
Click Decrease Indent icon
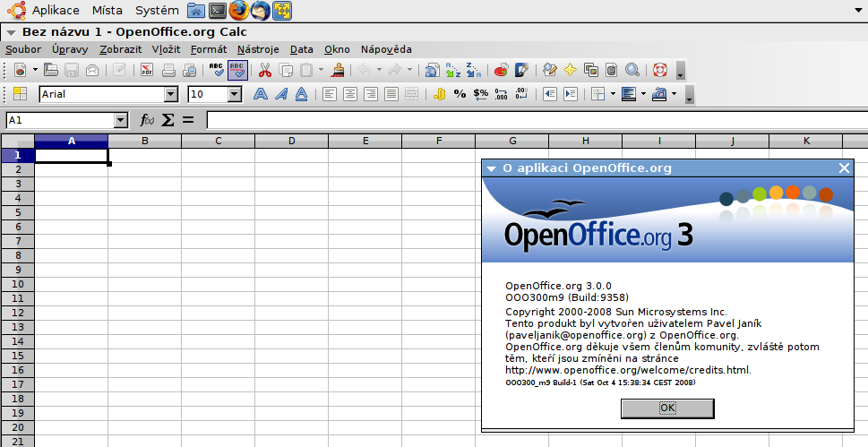click(x=549, y=94)
